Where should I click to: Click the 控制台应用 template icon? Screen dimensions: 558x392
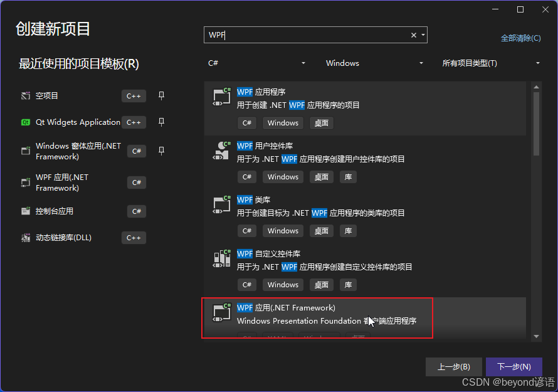click(x=26, y=211)
